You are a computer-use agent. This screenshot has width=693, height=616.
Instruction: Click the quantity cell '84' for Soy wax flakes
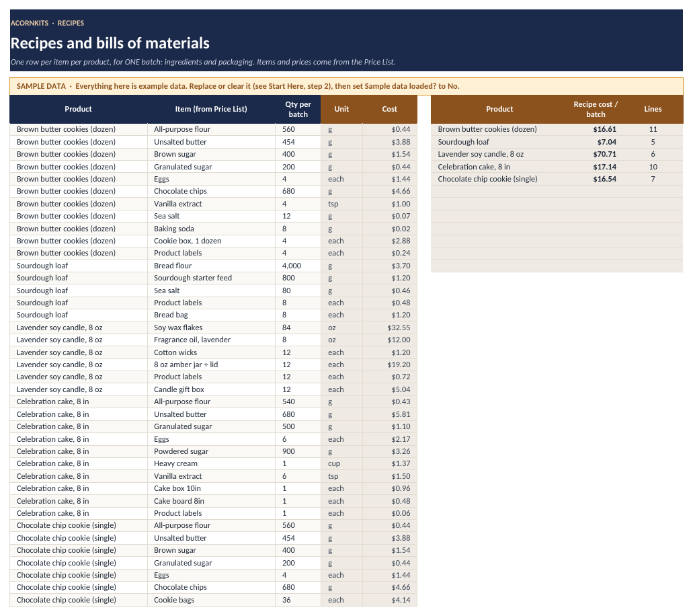298,328
